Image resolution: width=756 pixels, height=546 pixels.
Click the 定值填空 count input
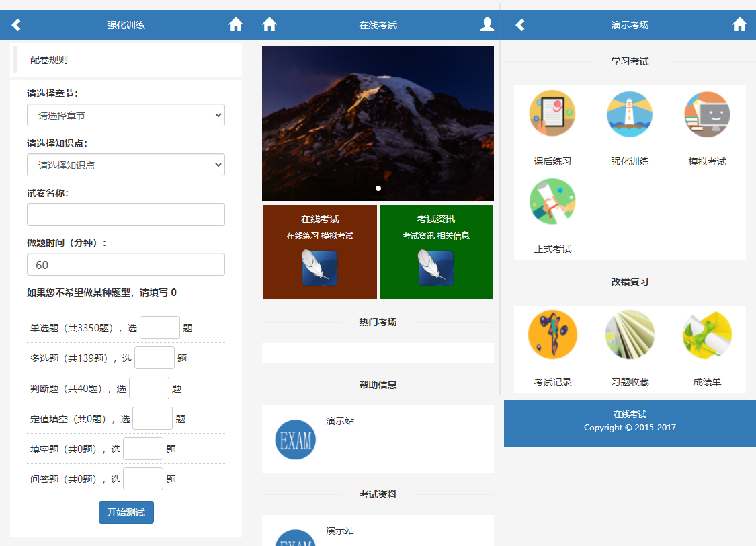coord(153,418)
